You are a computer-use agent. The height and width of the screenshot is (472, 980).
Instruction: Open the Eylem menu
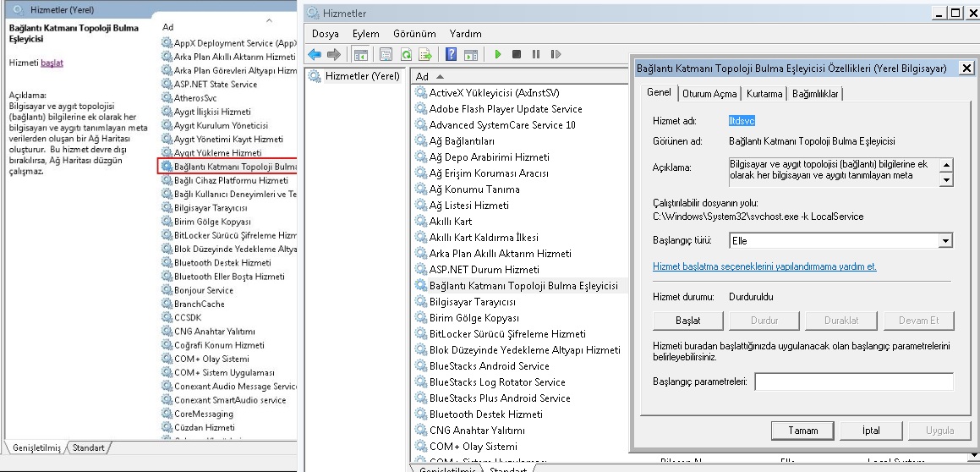(x=365, y=34)
